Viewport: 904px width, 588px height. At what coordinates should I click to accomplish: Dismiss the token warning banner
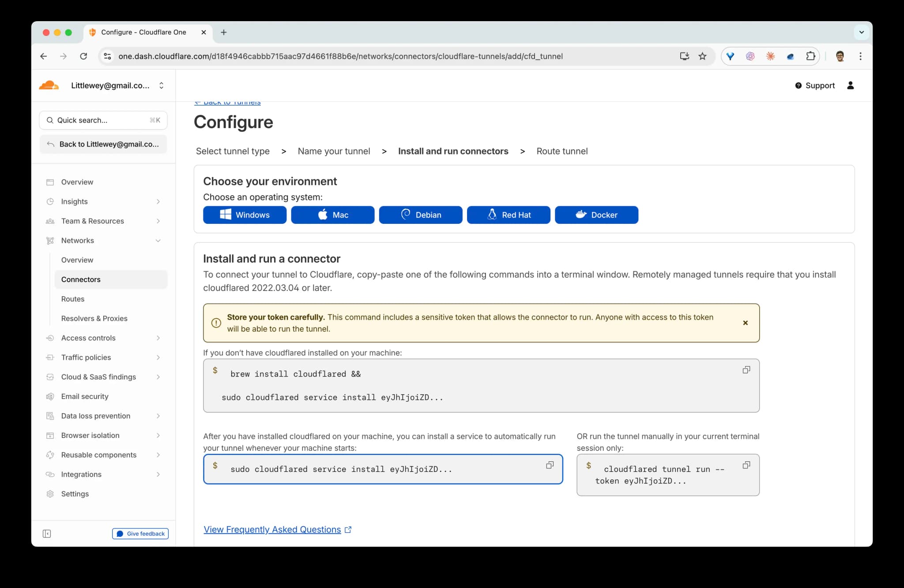click(745, 323)
